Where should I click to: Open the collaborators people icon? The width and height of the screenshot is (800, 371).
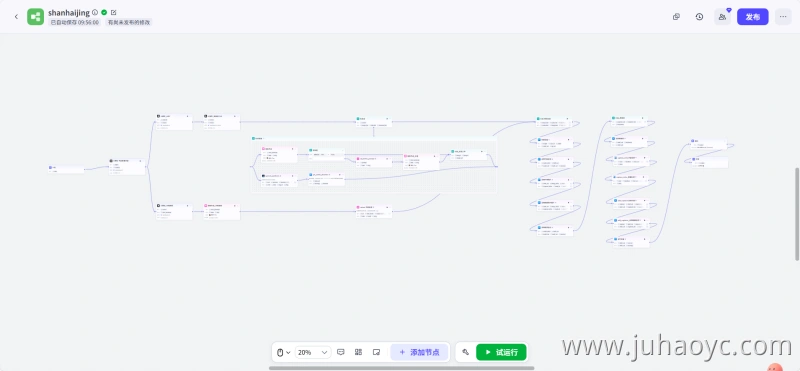pos(722,17)
